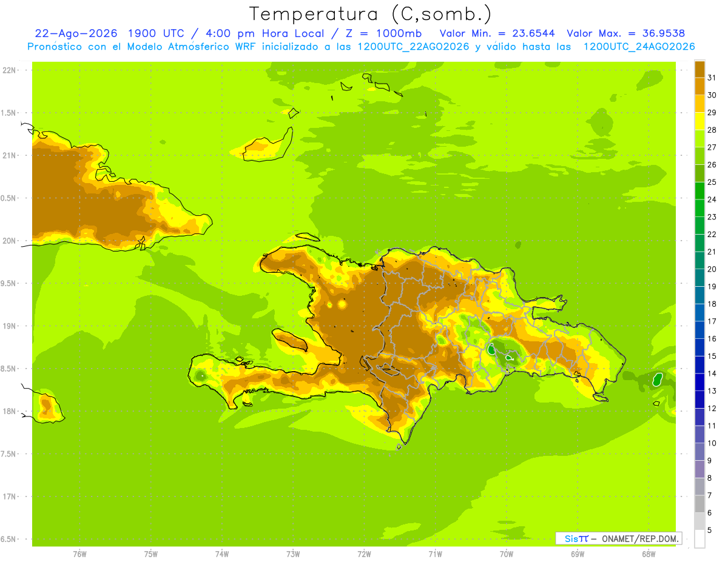Click purple legend swatch between 9 and 10
The width and height of the screenshot is (728, 562).
[699, 452]
